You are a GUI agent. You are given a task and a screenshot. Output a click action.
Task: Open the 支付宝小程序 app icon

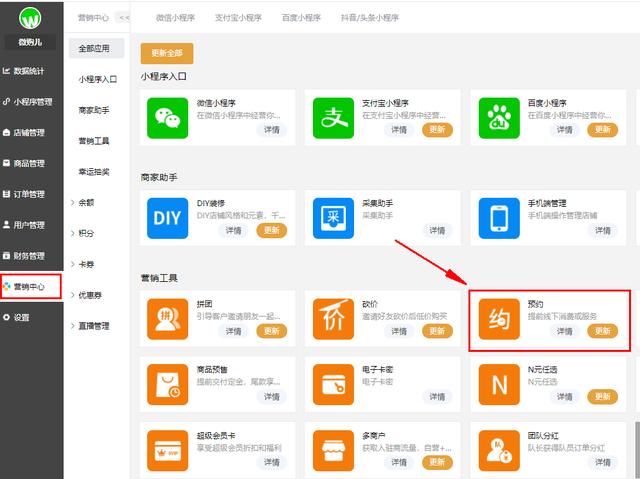tap(333, 118)
